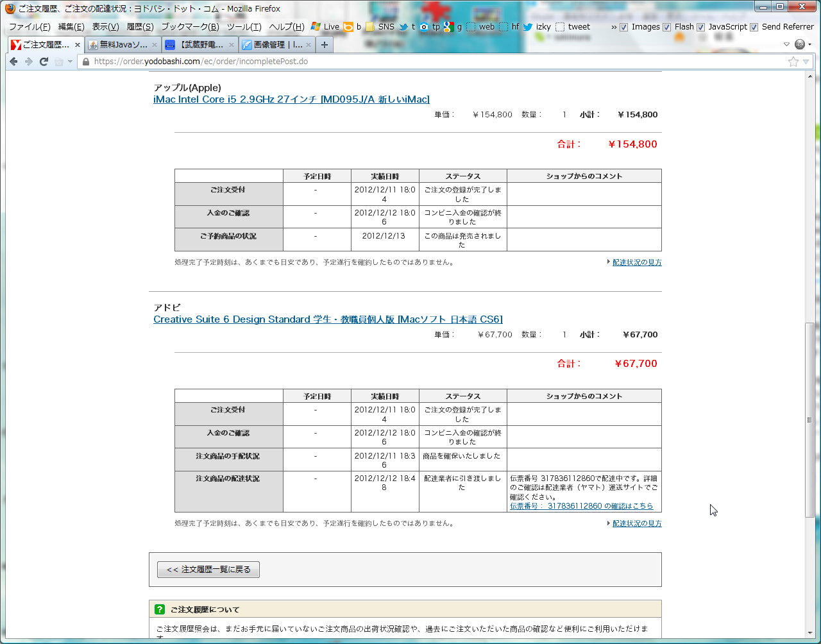Close the 画像管理 tab
Image resolution: width=821 pixels, height=644 pixels.
tap(309, 45)
